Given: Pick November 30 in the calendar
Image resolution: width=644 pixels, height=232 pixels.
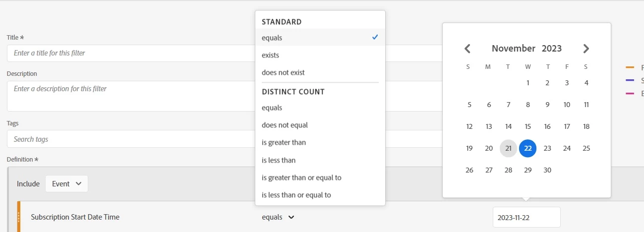Looking at the screenshot, I should [547, 170].
